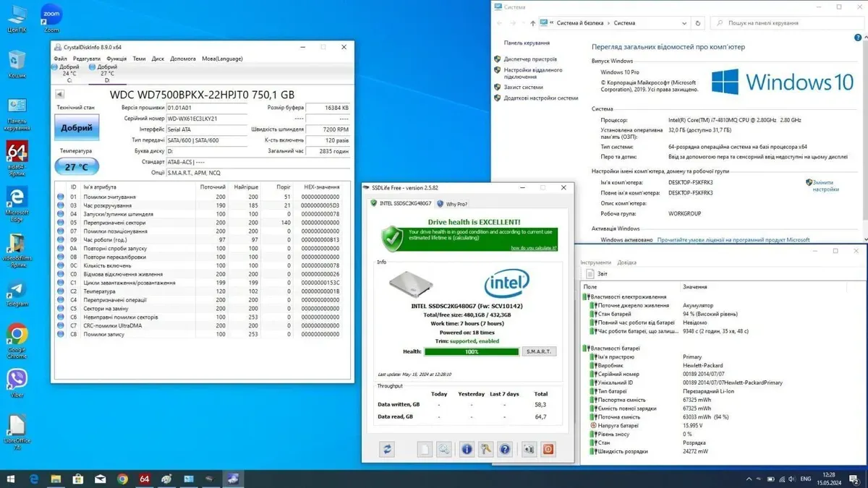Image resolution: width=868 pixels, height=488 pixels.
Task: Click the S.M.A.R.T. button in SSDLife
Action: [539, 351]
